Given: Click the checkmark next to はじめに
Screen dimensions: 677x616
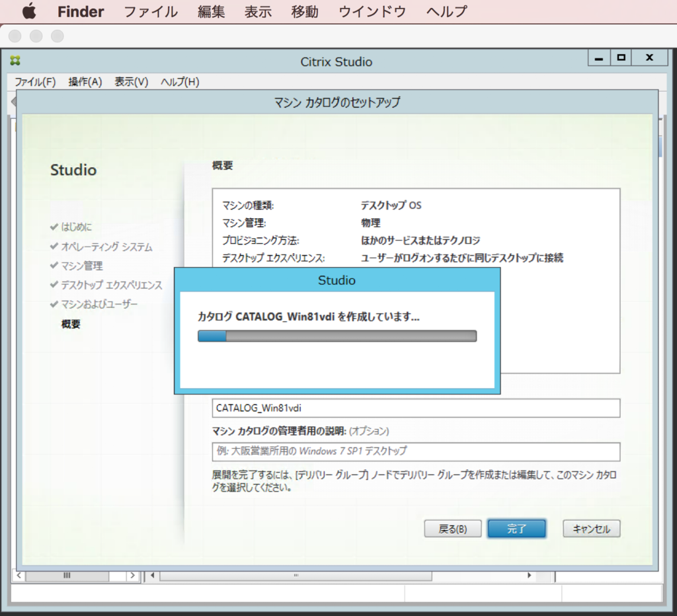Looking at the screenshot, I should click(54, 227).
